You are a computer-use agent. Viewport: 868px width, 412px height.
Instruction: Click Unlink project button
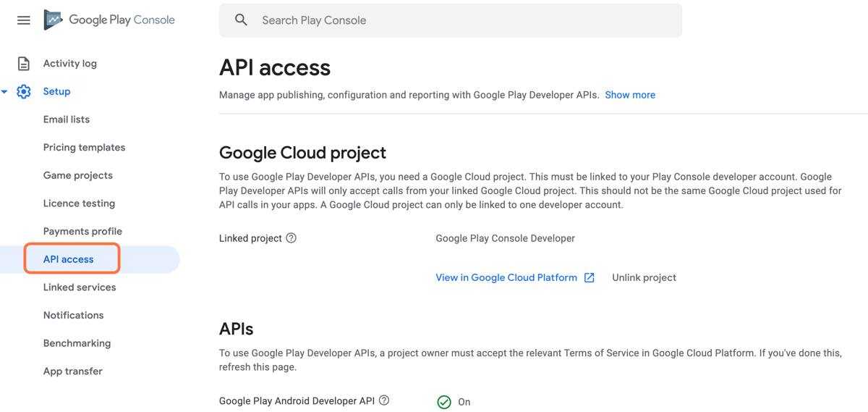[644, 277]
